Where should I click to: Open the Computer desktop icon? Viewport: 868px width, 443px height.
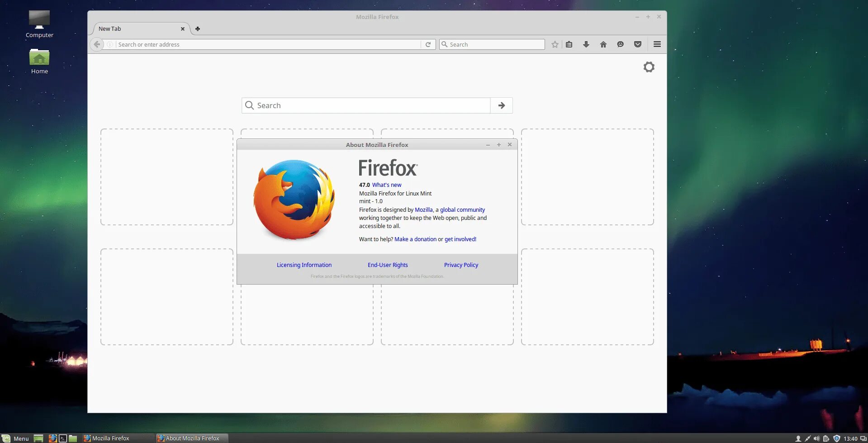[x=39, y=24]
